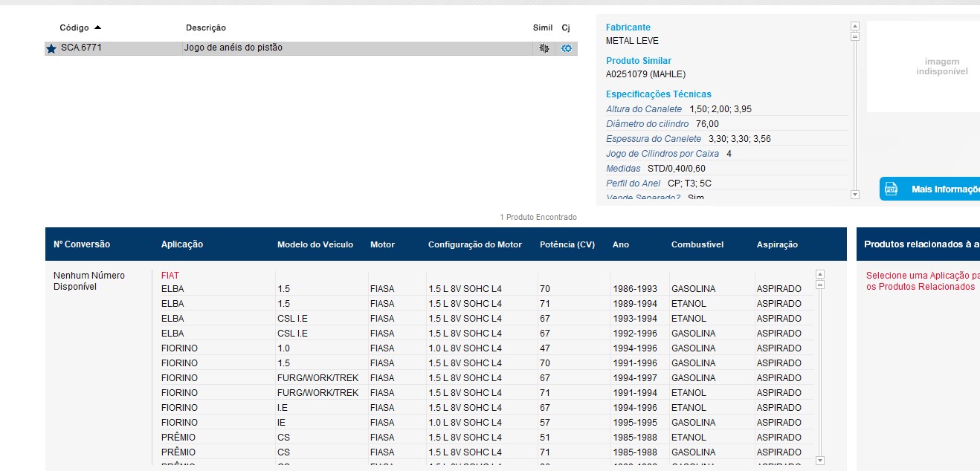This screenshot has height=471, width=980.
Task: Select PRÊMIO CS row with ETANOL fuel
Action: 485,438
